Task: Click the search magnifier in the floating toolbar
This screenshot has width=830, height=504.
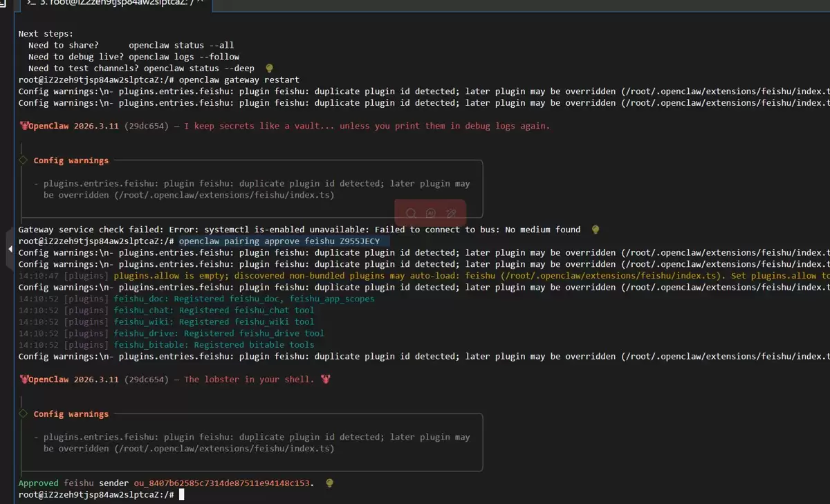Action: pyautogui.click(x=412, y=214)
